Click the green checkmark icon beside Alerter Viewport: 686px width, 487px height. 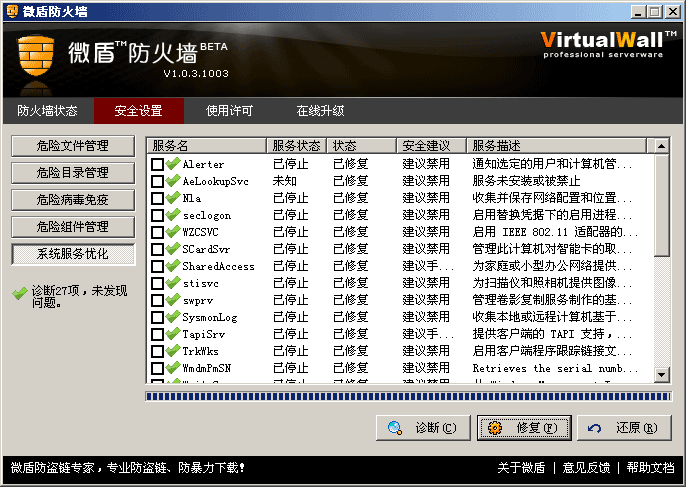tap(173, 164)
